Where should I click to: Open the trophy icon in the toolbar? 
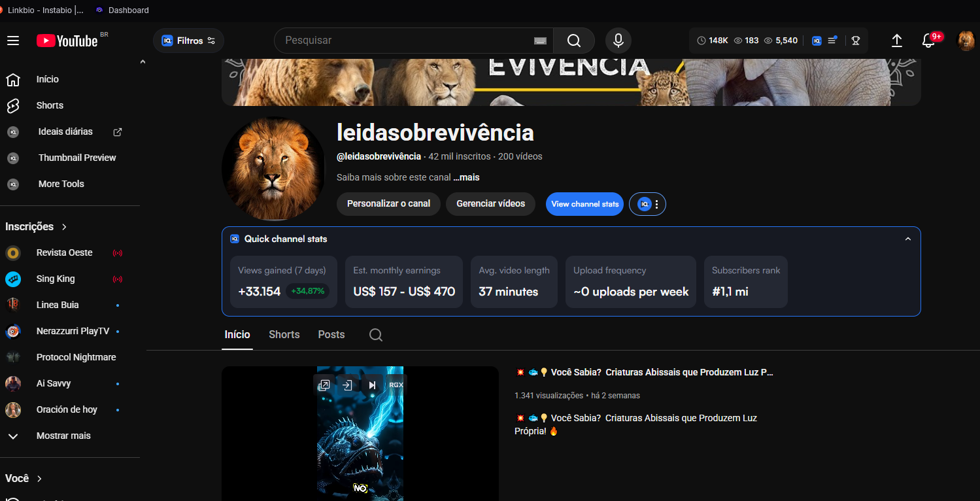click(855, 41)
